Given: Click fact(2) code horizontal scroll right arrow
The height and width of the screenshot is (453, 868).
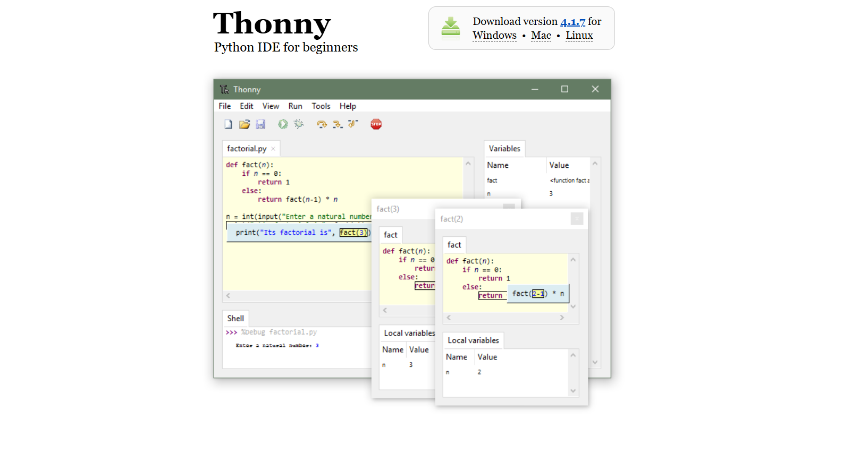Looking at the screenshot, I should (x=562, y=318).
